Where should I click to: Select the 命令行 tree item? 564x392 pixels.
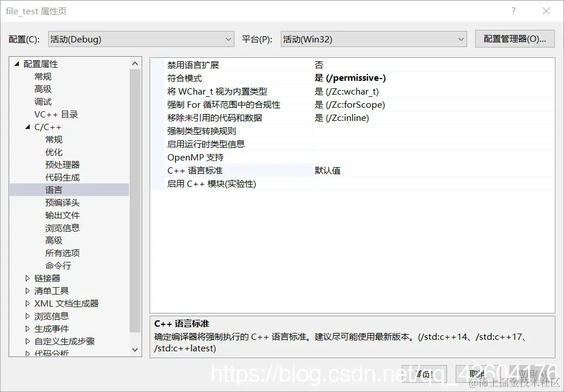58,265
